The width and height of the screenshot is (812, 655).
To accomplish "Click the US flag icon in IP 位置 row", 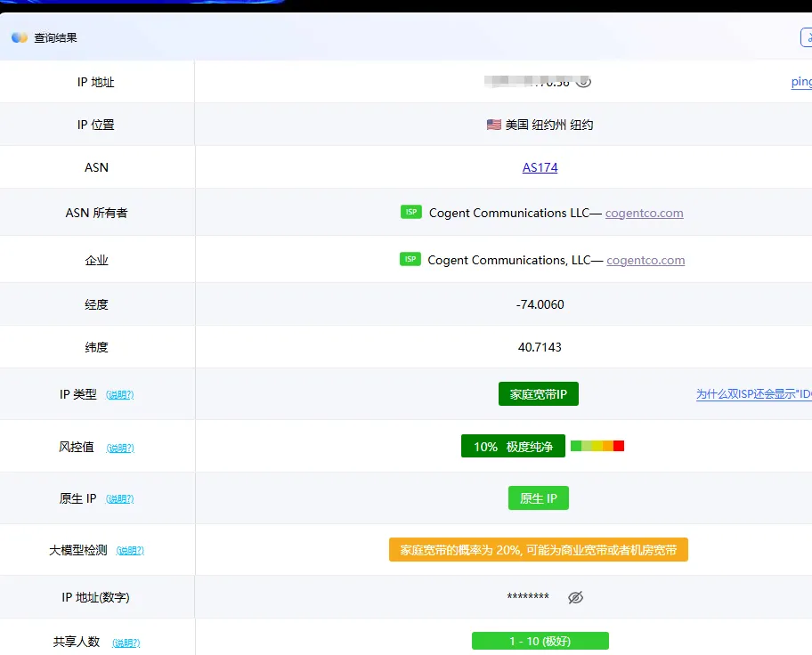I will 493,125.
